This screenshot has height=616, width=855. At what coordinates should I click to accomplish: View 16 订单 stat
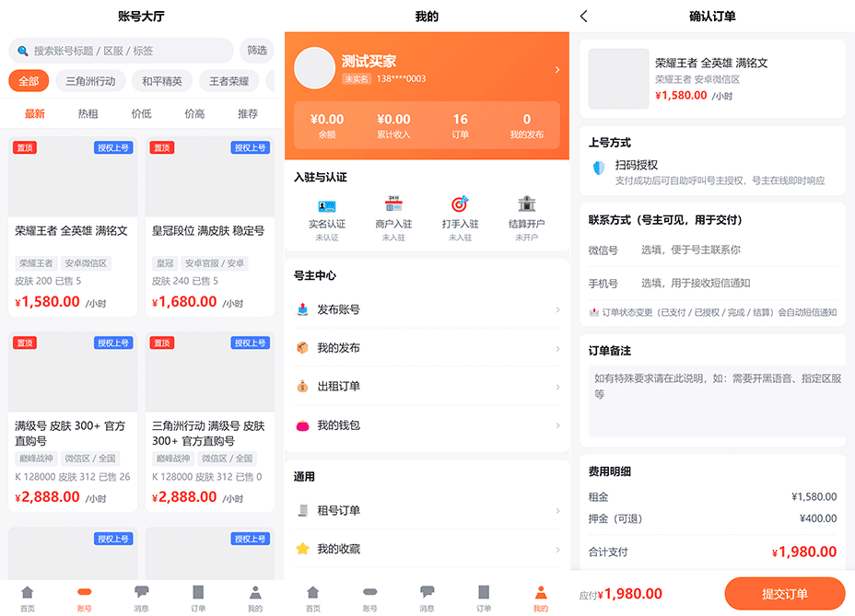click(x=461, y=125)
